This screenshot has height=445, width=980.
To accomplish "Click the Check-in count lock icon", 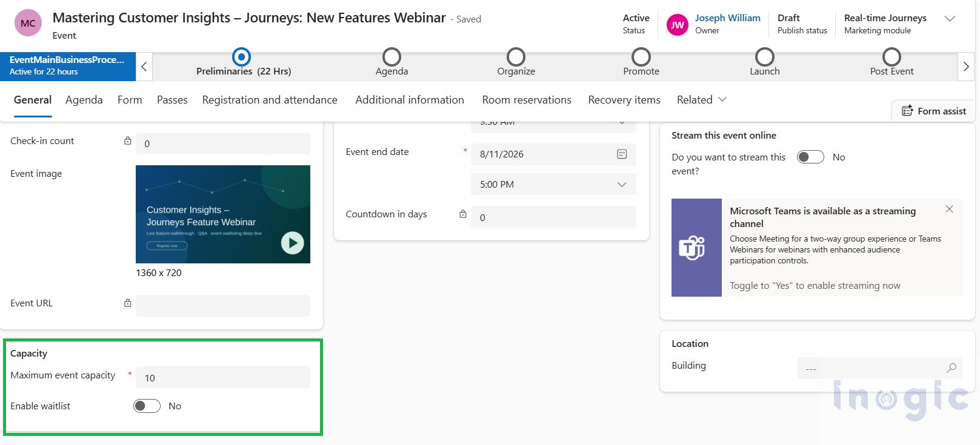I will tap(128, 141).
